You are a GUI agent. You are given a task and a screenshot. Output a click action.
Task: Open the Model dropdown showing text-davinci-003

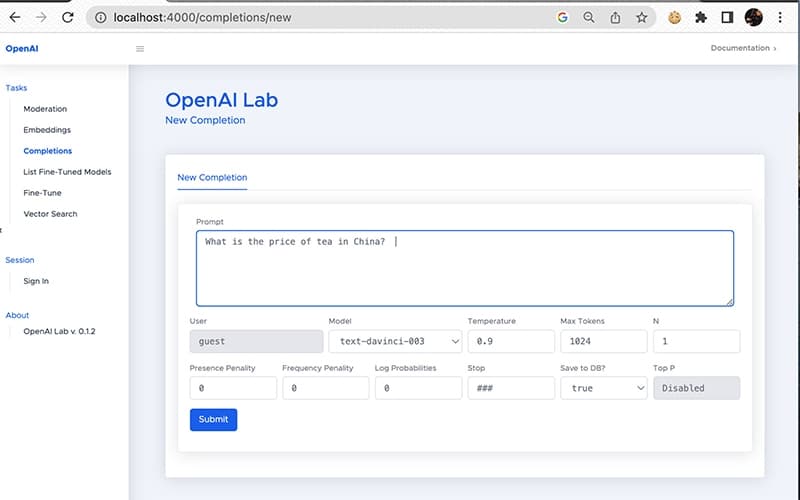tap(395, 341)
